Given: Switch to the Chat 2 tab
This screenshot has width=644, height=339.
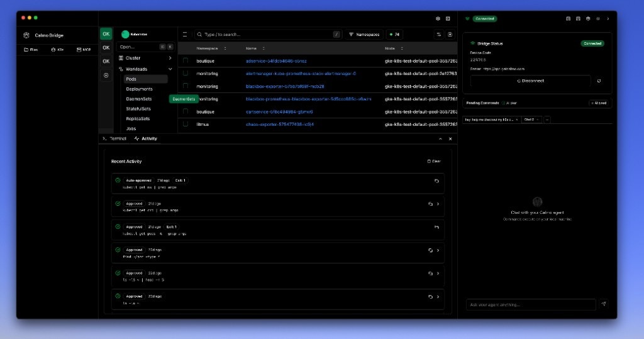Looking at the screenshot, I should click(531, 119).
